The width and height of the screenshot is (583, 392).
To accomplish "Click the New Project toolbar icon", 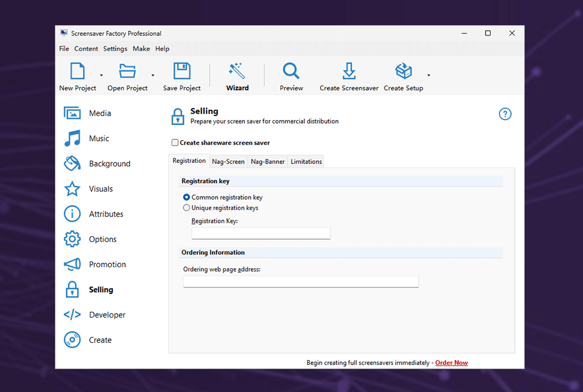I will click(x=77, y=71).
